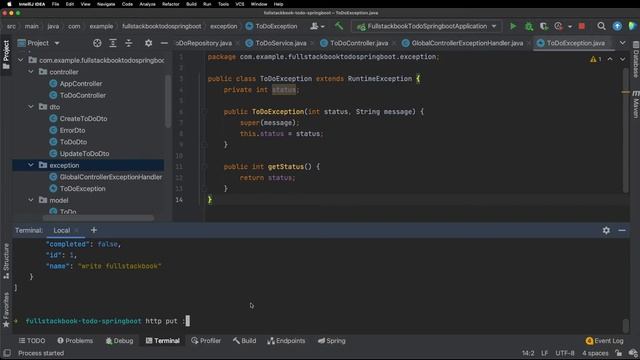
Task: Go to next highlighted error arrow
Action: (x=622, y=59)
